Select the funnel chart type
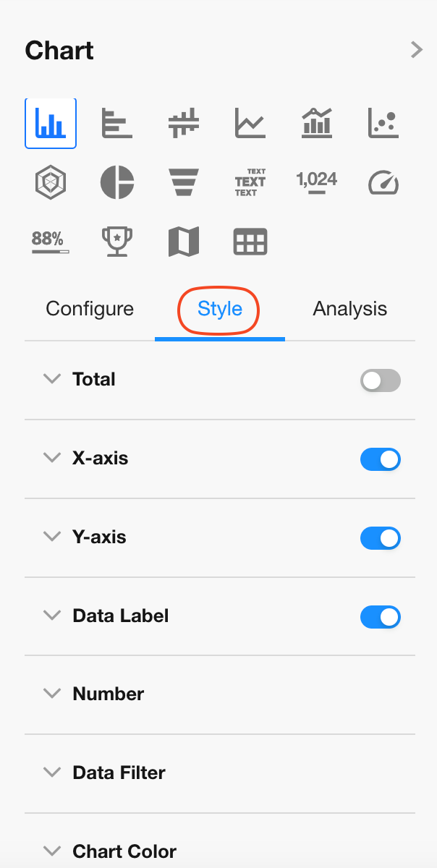437x868 pixels. (184, 182)
